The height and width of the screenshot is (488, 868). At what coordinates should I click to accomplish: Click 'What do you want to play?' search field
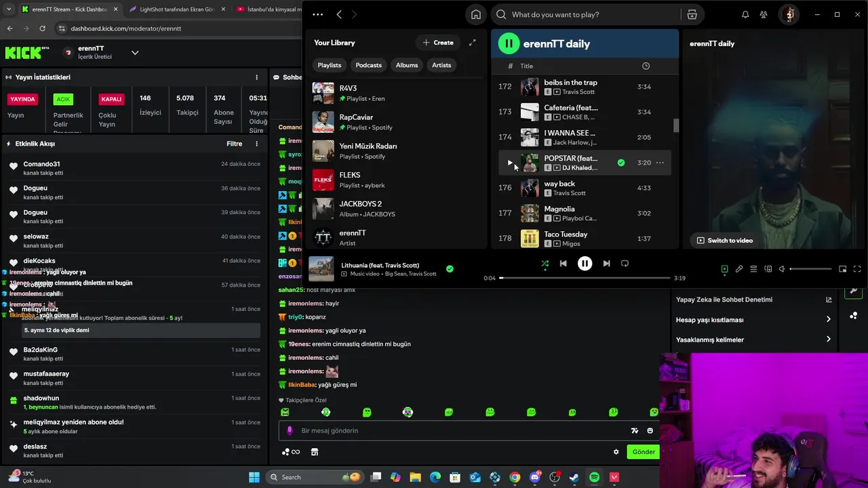click(x=587, y=14)
